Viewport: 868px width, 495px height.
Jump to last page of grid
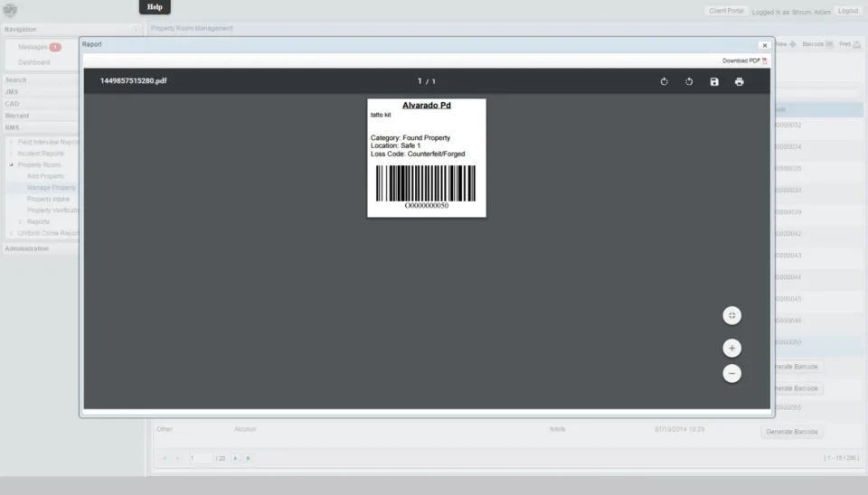click(248, 458)
